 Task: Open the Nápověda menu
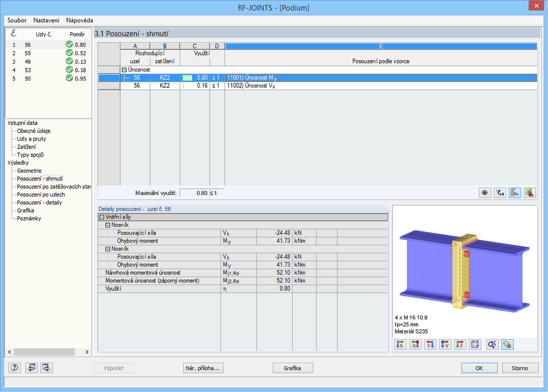(x=80, y=20)
